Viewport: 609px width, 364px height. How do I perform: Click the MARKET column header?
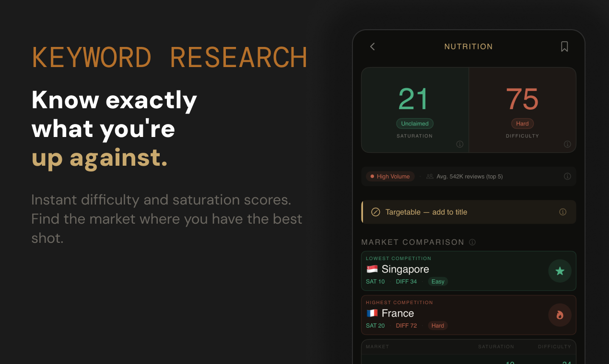[x=377, y=346]
